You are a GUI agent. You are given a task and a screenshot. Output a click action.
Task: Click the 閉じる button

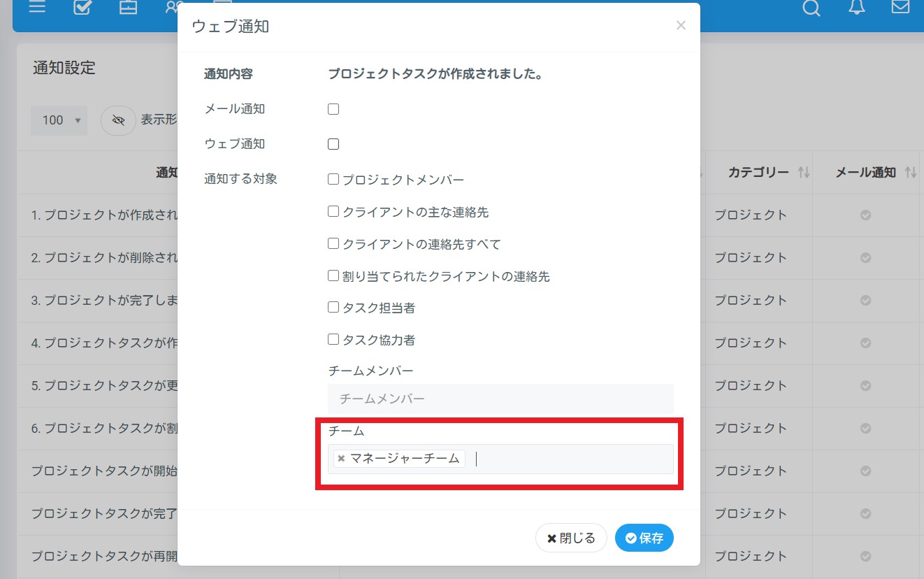(571, 538)
